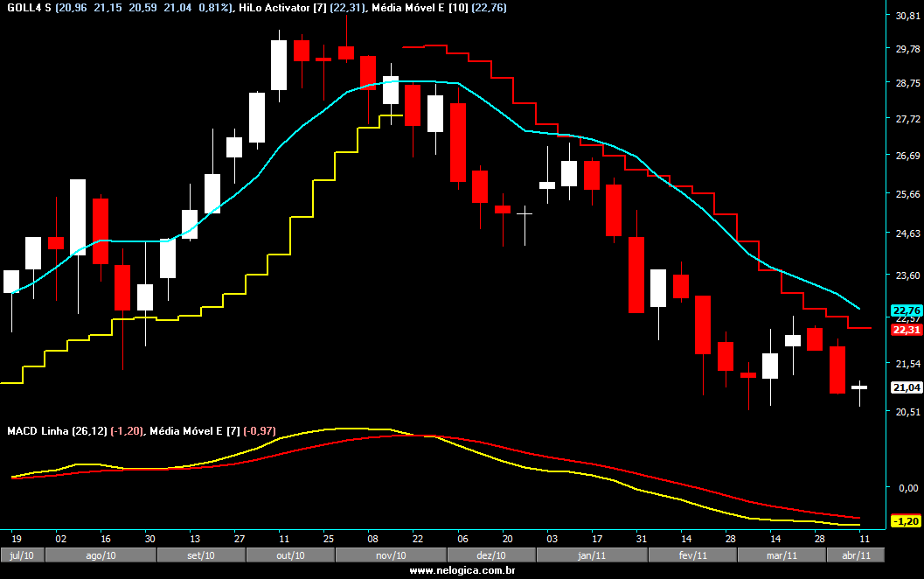Click date label 27 on time axis

click(x=240, y=538)
